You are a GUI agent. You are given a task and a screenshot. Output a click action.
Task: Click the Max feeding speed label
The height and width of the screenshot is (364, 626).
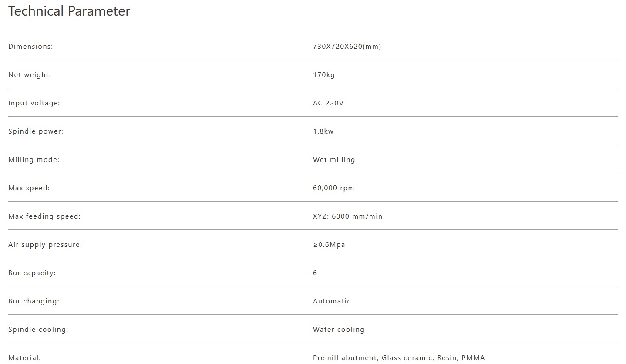point(44,216)
